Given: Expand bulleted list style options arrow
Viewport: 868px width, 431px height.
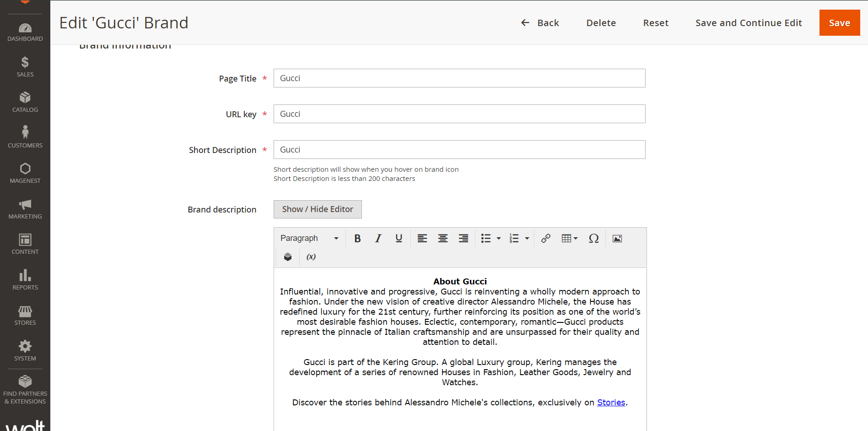Looking at the screenshot, I should [499, 238].
